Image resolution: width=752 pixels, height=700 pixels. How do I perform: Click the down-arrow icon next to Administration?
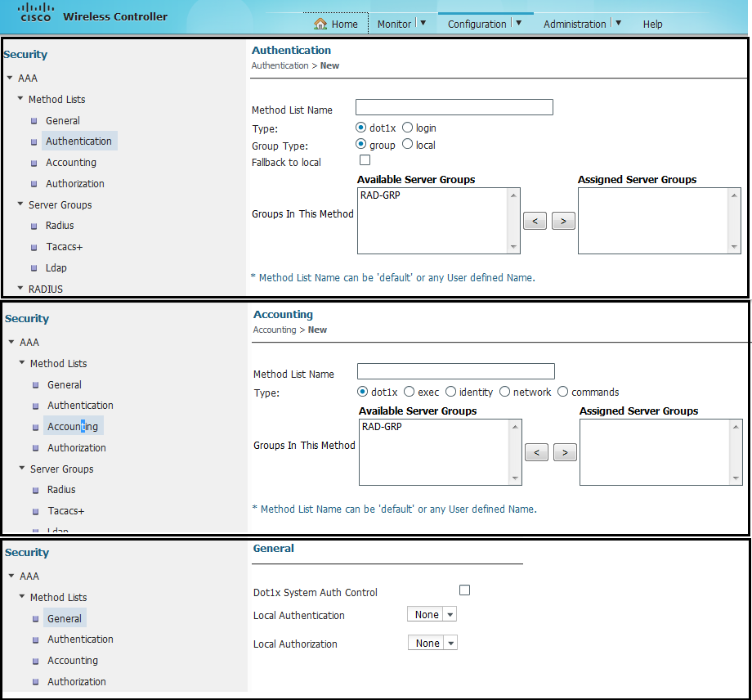tap(618, 23)
